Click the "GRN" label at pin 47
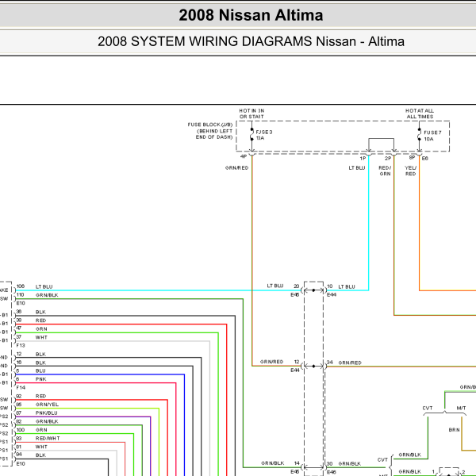476x476 pixels. [x=41, y=329]
